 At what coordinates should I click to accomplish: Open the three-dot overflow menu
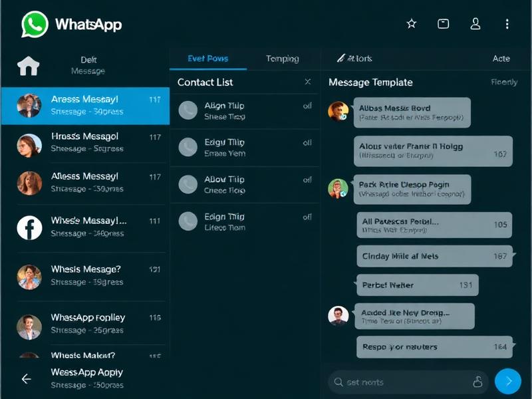(x=507, y=24)
